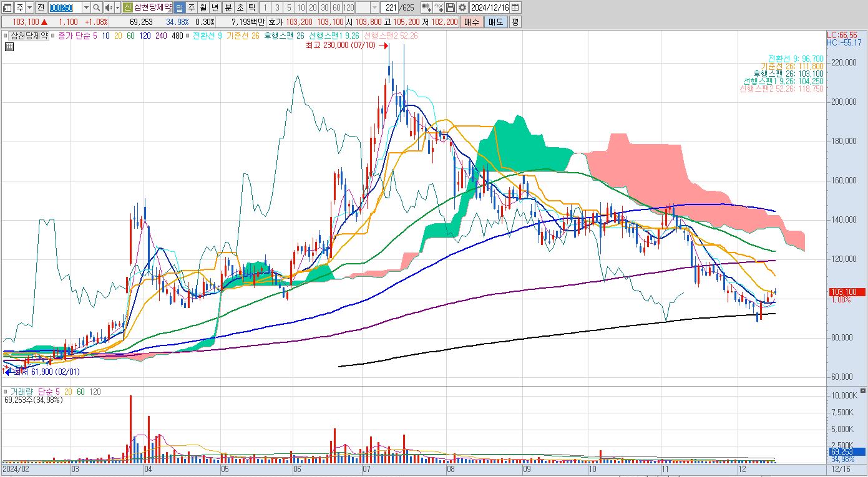Open the calendar date picker icon
Image resolution: width=868 pixels, height=477 pixels.
coord(515,7)
